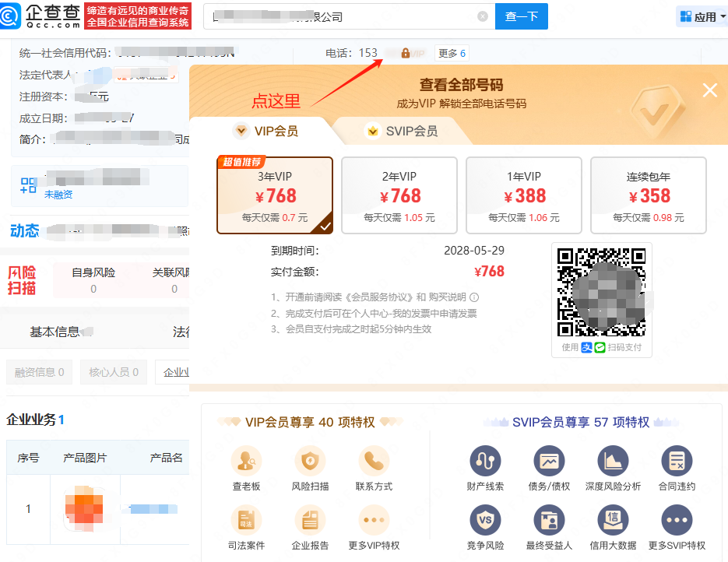Click the 企业业务 1 heading
The image size is (728, 562).
35,420
